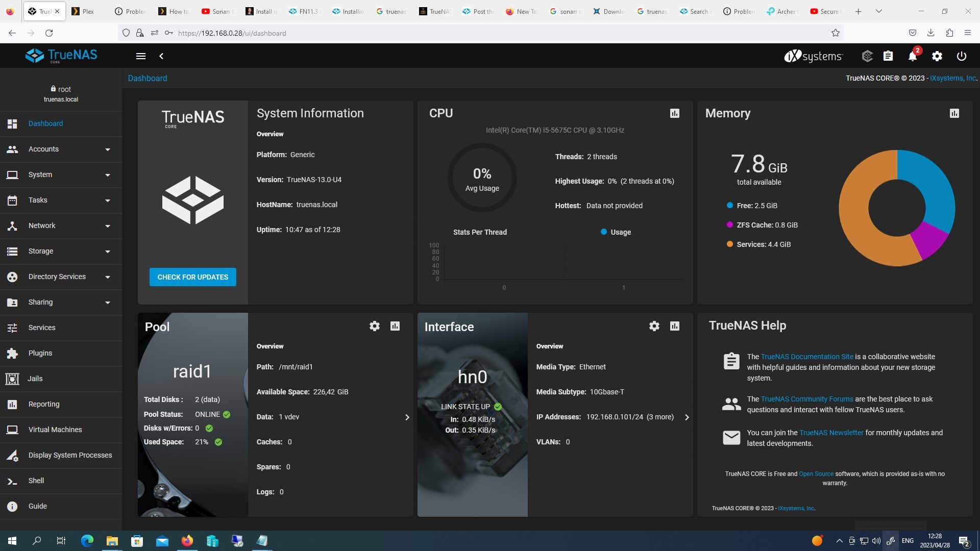This screenshot has height=551, width=980.
Task: Open the Jails sidebar item
Action: click(61, 379)
